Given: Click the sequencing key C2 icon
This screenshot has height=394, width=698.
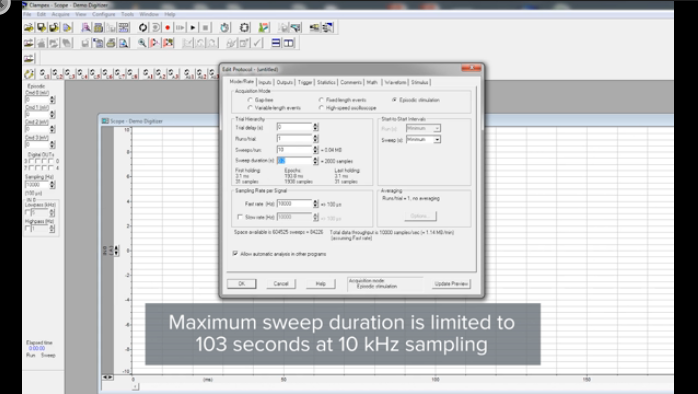Looking at the screenshot, I should coord(57,73).
